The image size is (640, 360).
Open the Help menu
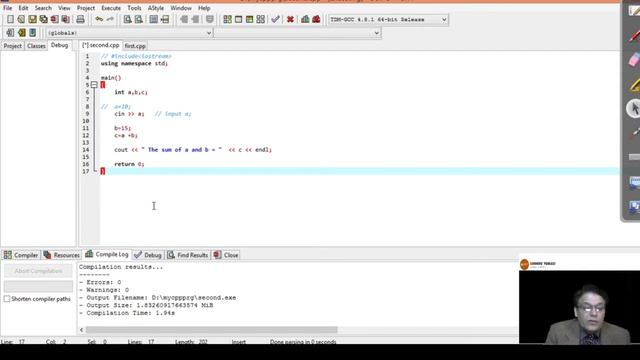[x=204, y=8]
